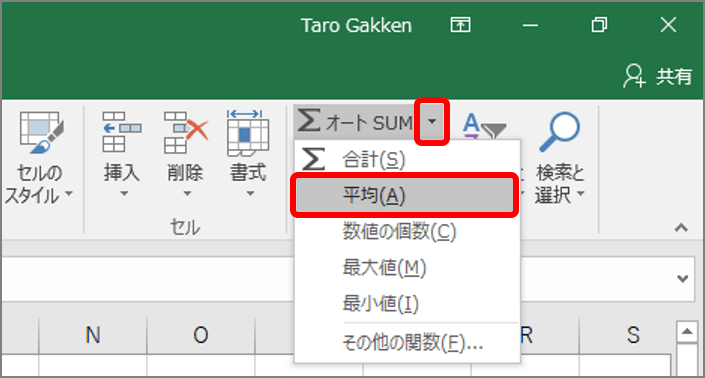The height and width of the screenshot is (378, 705).
Task: Expand the Format (書式) dropdown arrow
Action: [250, 194]
